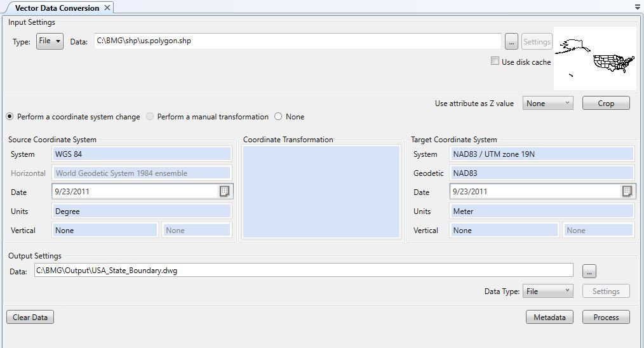This screenshot has width=644, height=348.
Task: Click the US map preview thumbnail
Action: pos(595,58)
